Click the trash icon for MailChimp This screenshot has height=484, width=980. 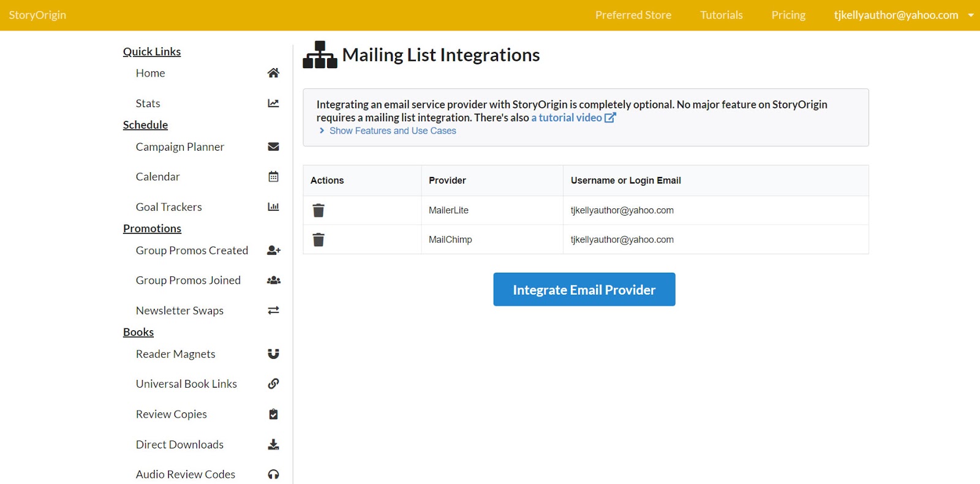pyautogui.click(x=318, y=240)
